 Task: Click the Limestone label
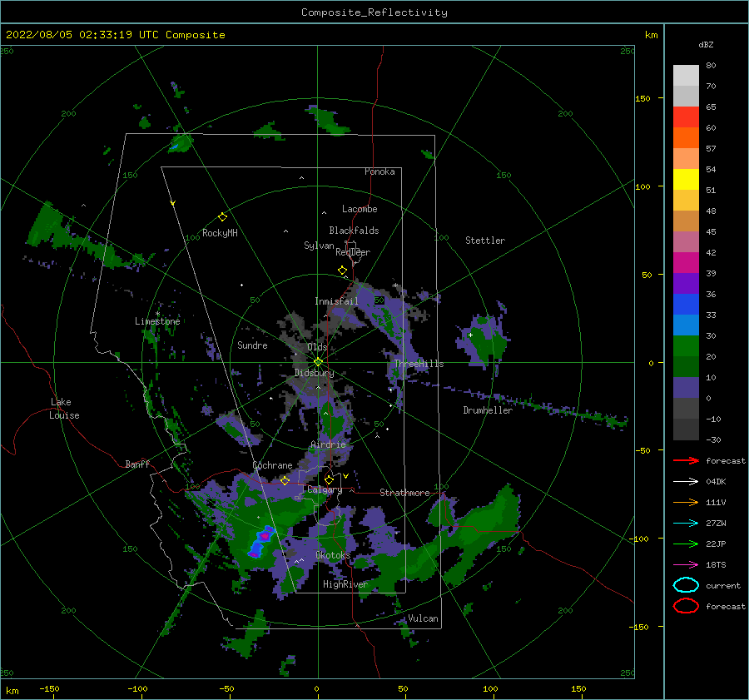tap(157, 321)
